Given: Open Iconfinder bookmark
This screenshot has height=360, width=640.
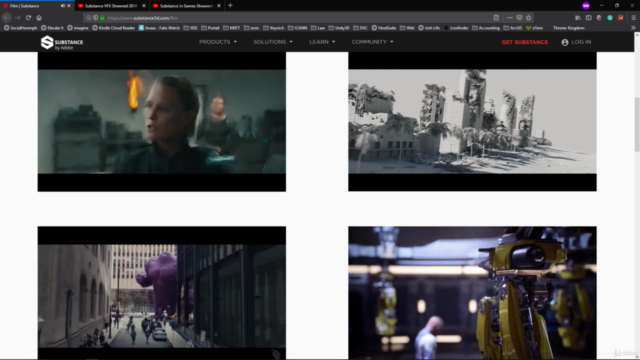Looking at the screenshot, I should tap(456, 28).
